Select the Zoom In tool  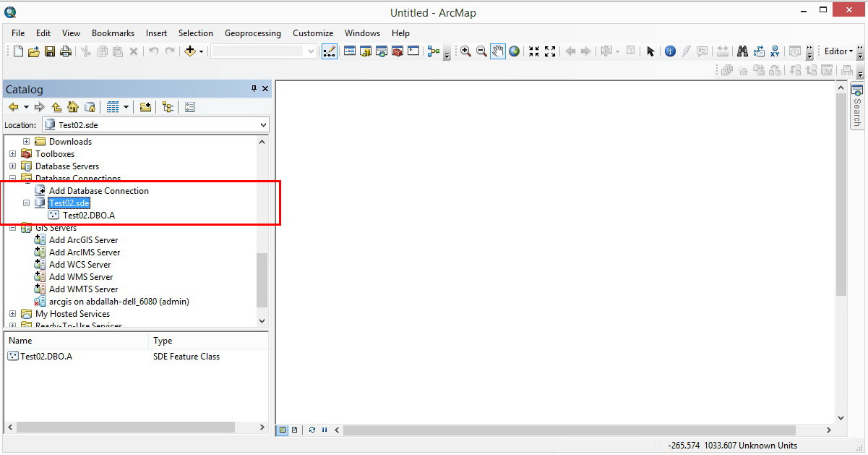pyautogui.click(x=466, y=51)
